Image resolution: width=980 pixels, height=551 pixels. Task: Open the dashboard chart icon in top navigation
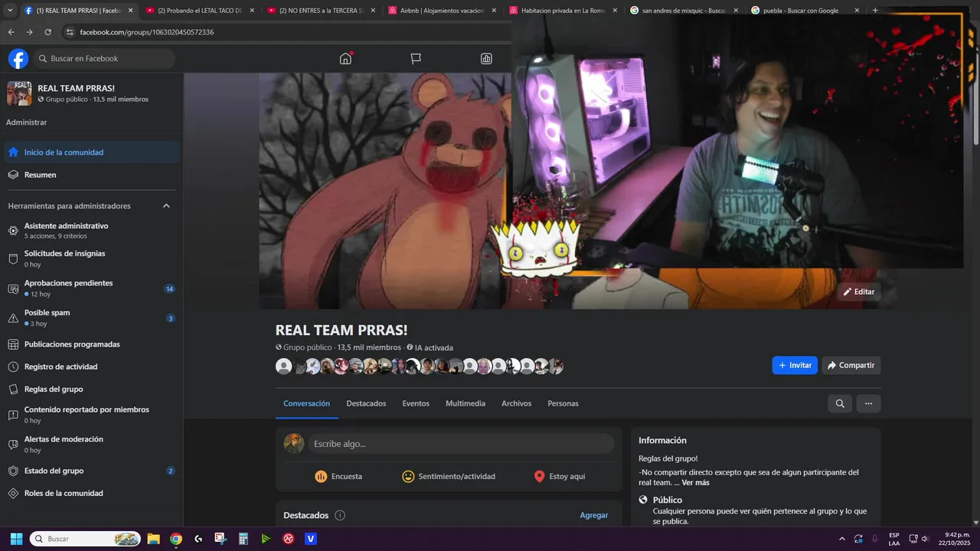coord(486,59)
